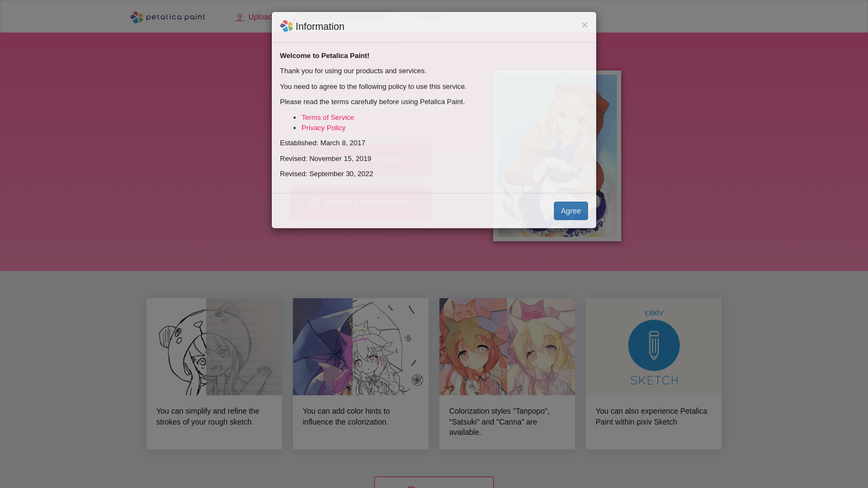Click 'Revised: September 30, 2022' text
The height and width of the screenshot is (488, 868).
coord(327,174)
